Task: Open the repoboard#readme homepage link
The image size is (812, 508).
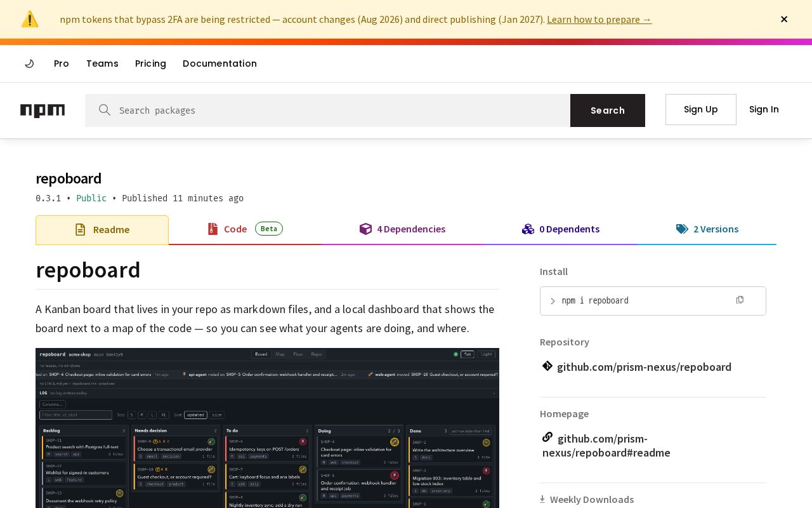Action: [x=606, y=446]
